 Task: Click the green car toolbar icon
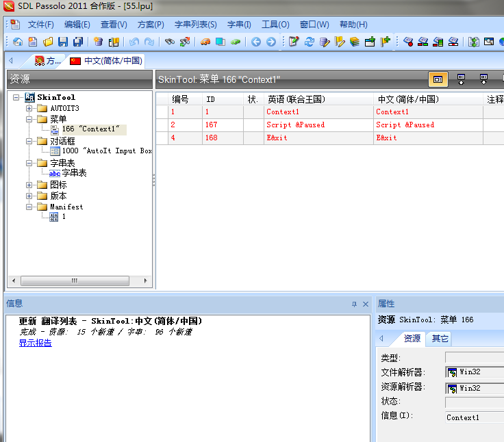point(236,42)
